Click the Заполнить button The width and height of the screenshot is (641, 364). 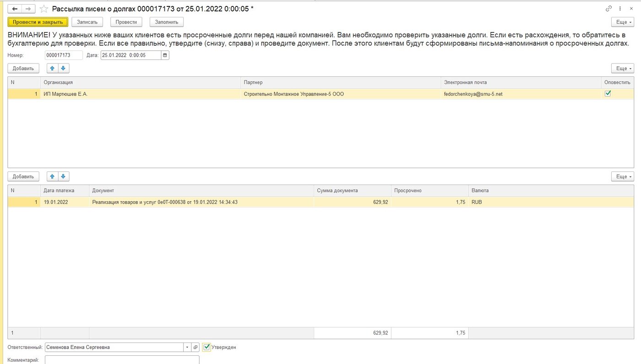166,22
